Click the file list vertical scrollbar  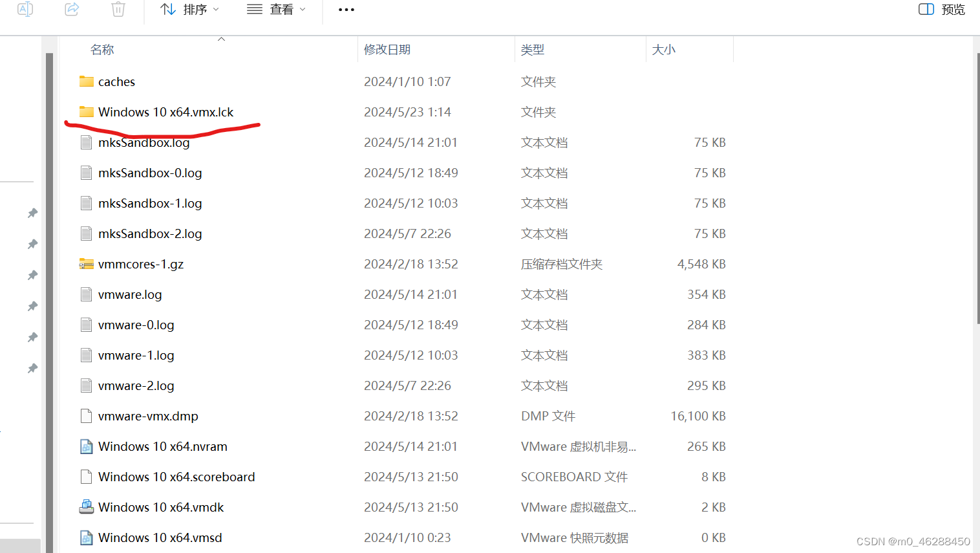coord(978,188)
